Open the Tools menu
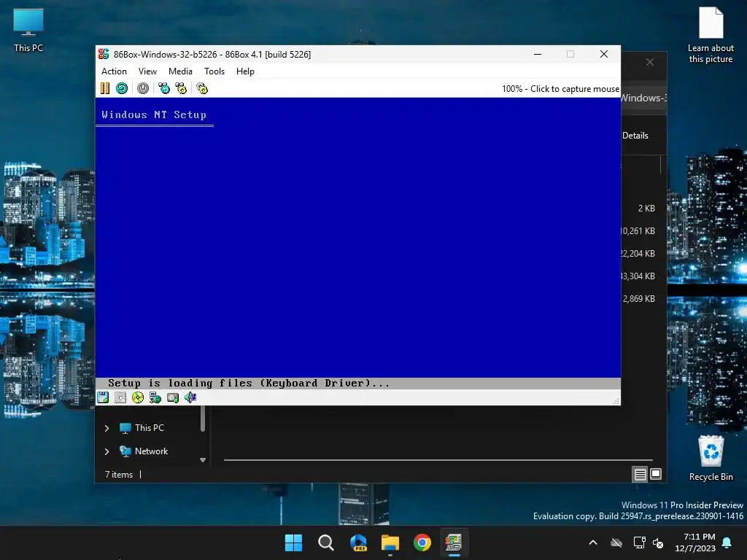 tap(214, 71)
